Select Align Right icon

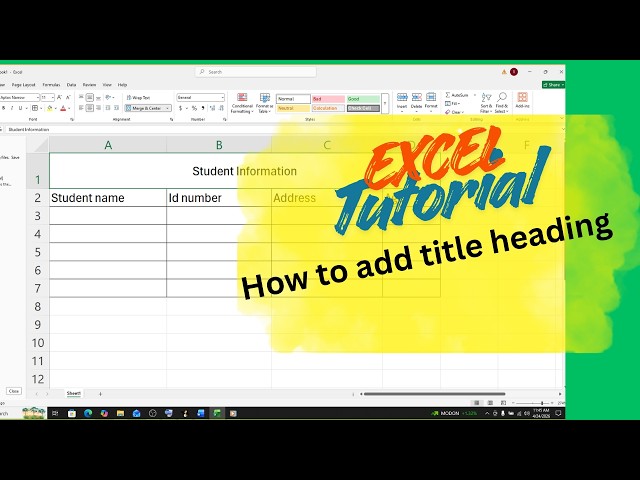coord(98,108)
